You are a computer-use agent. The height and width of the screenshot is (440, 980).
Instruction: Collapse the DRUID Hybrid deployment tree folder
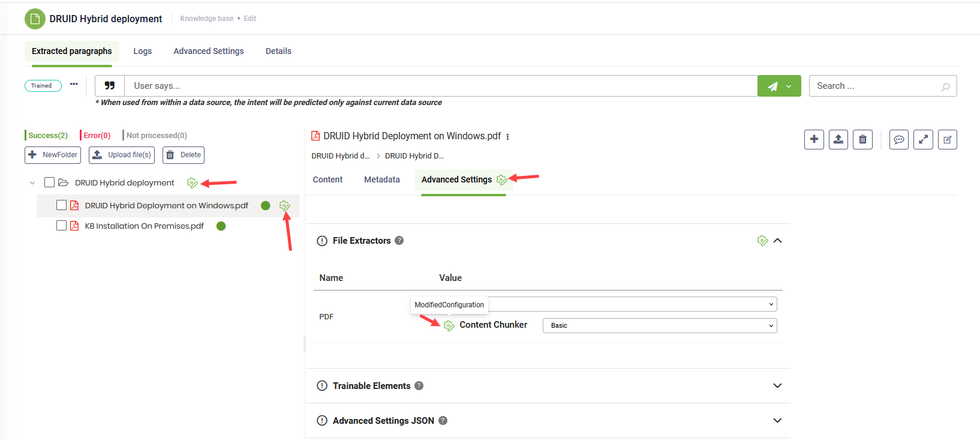(x=32, y=182)
